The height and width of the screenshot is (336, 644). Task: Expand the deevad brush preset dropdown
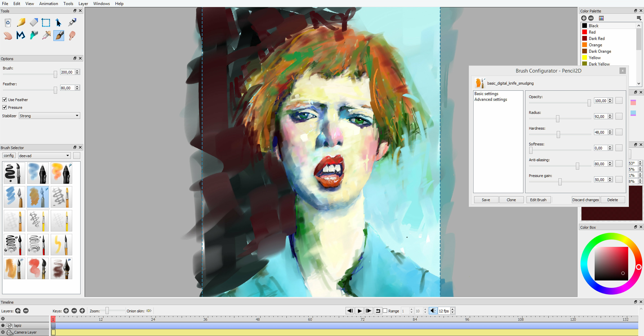pyautogui.click(x=44, y=156)
